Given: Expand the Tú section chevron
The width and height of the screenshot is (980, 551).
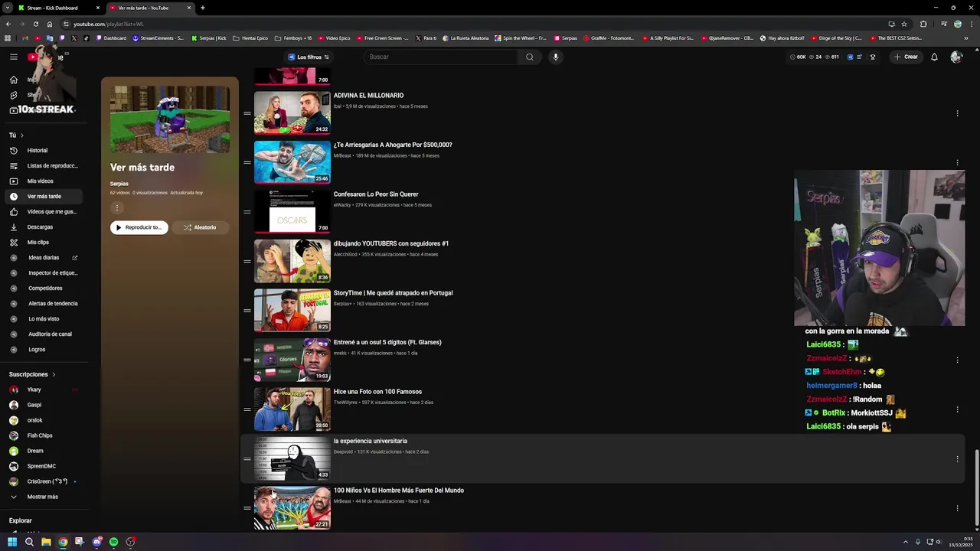Looking at the screenshot, I should 21,135.
